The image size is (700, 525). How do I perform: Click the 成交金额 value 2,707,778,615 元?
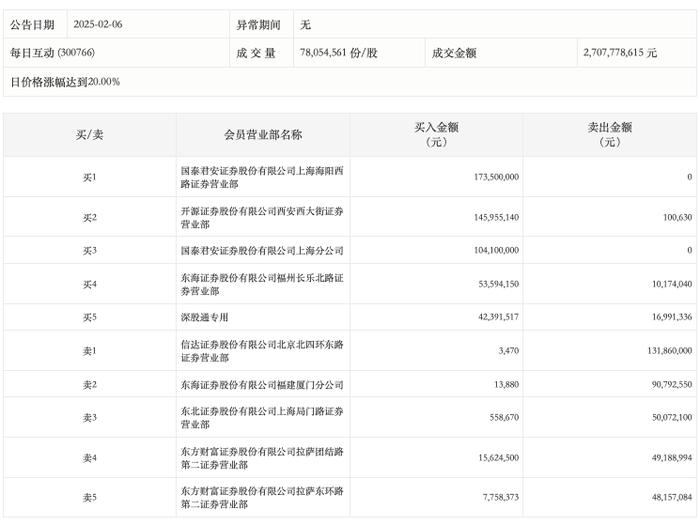[619, 52]
